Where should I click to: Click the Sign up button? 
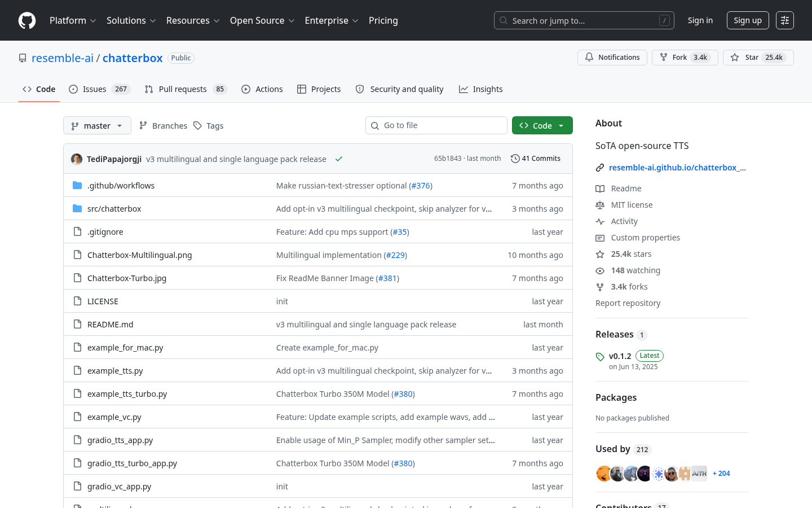(748, 20)
